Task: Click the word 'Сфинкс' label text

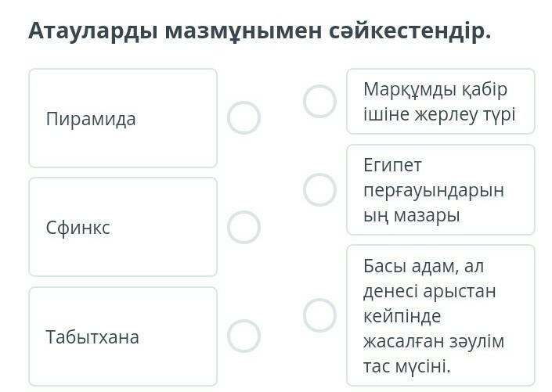Action: [78, 228]
